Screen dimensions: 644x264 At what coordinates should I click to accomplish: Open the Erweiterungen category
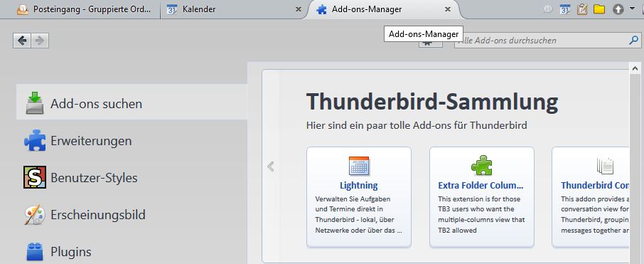click(x=132, y=141)
